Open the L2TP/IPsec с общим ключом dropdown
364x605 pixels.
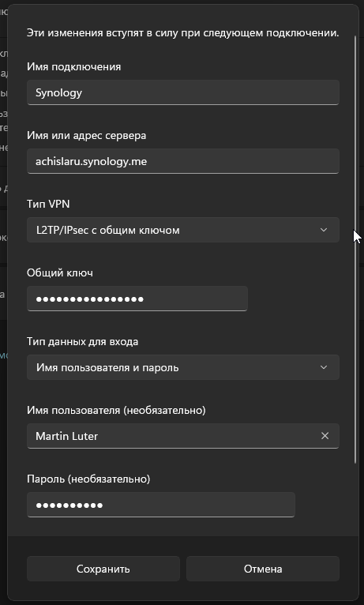183,230
